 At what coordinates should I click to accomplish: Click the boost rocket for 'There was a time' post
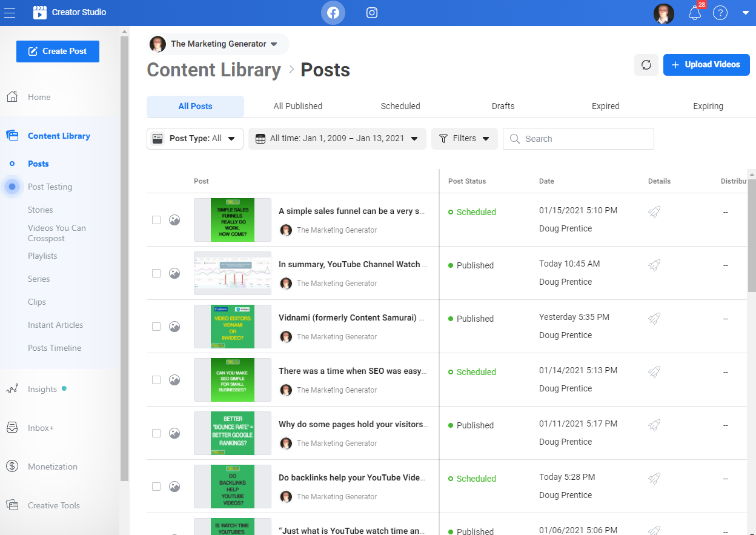coord(654,371)
